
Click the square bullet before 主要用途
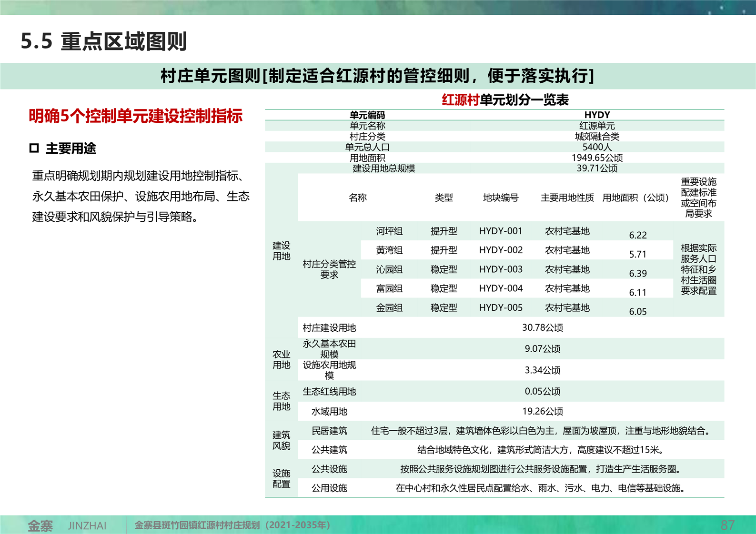[34, 148]
